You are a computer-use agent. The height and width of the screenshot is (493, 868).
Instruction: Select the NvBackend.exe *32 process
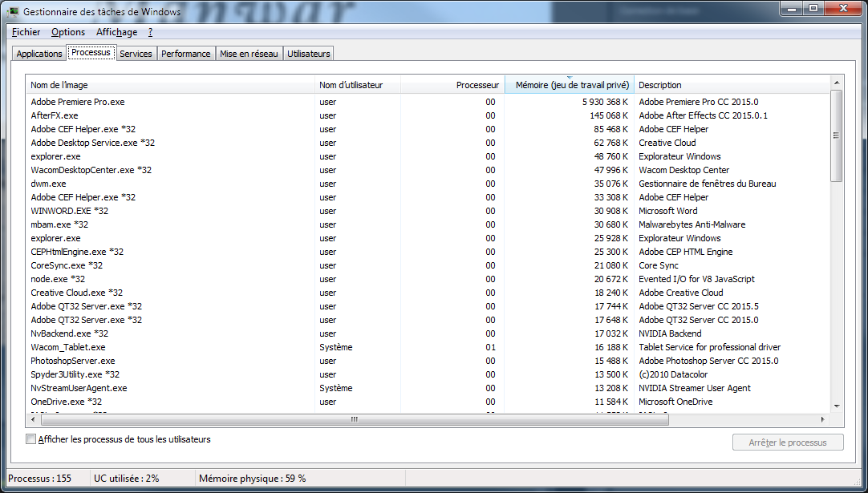pos(428,333)
